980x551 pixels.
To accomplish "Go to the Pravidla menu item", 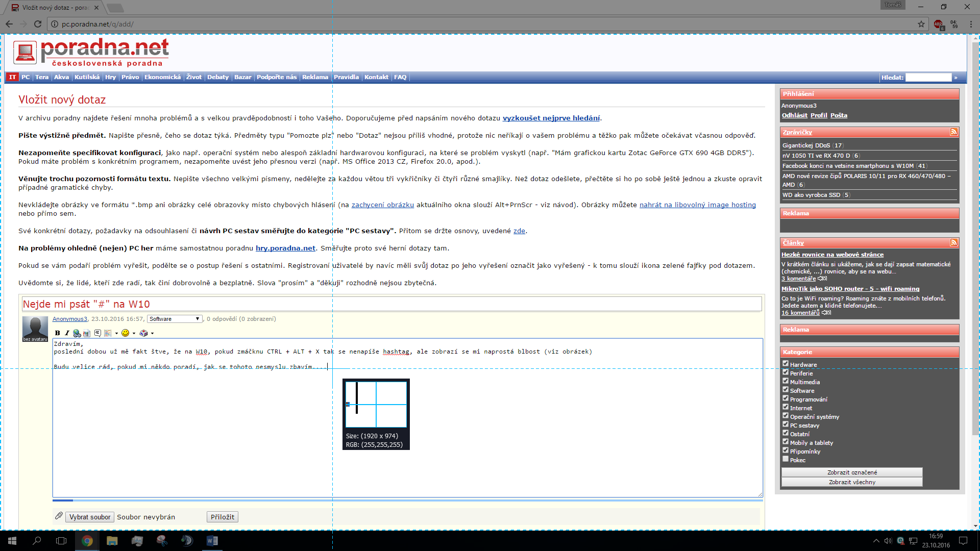I will coord(346,77).
